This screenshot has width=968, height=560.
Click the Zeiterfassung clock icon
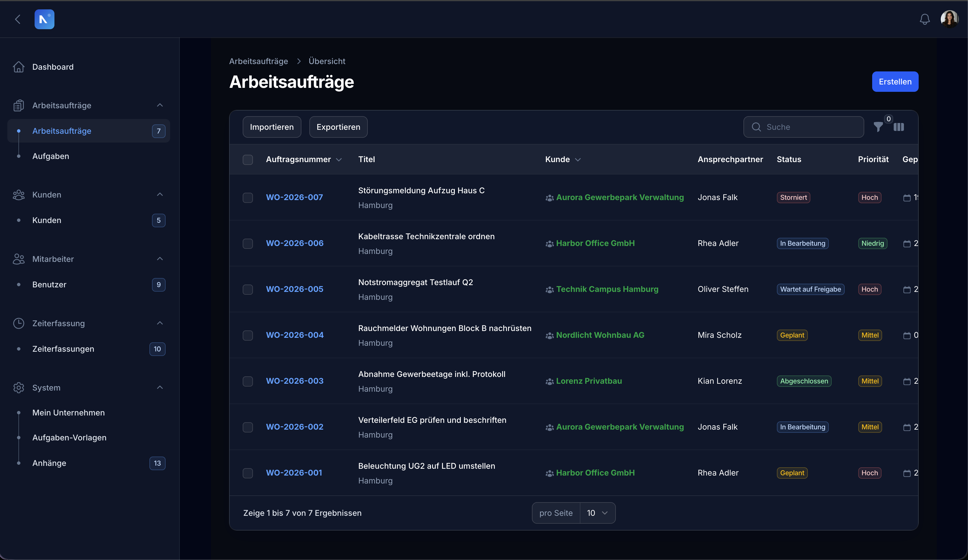tap(18, 323)
